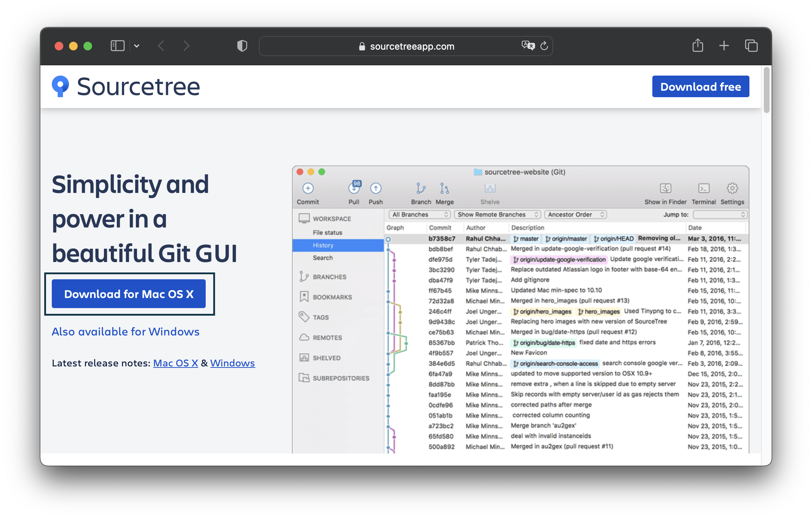Click the sourcetreeapp.com address bar
The width and height of the screenshot is (812, 519).
pos(412,46)
